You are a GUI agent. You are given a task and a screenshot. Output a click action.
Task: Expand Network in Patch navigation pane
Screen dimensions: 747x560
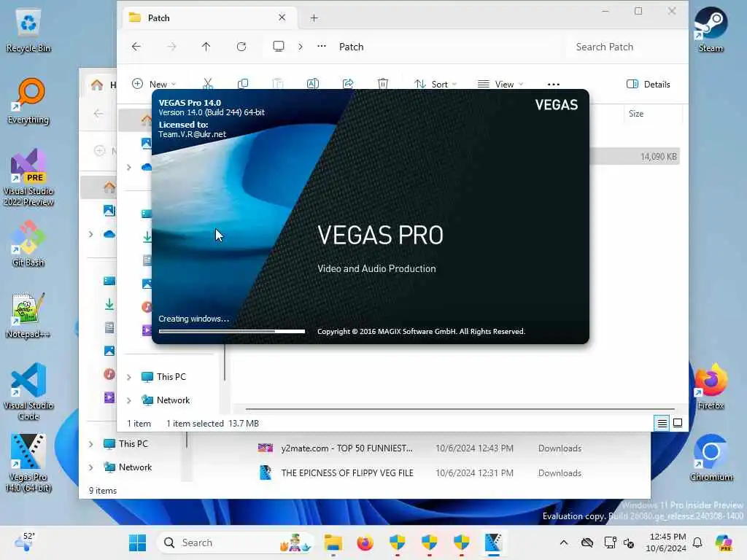(x=128, y=400)
